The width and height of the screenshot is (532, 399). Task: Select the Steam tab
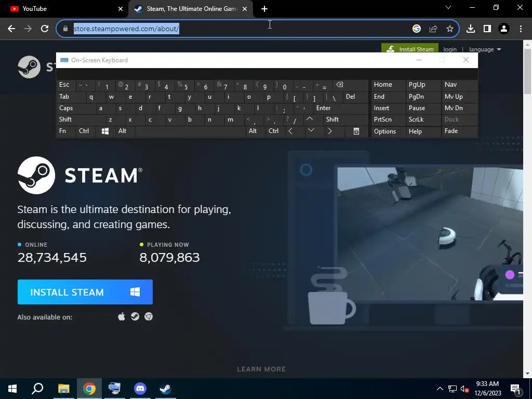(191, 9)
